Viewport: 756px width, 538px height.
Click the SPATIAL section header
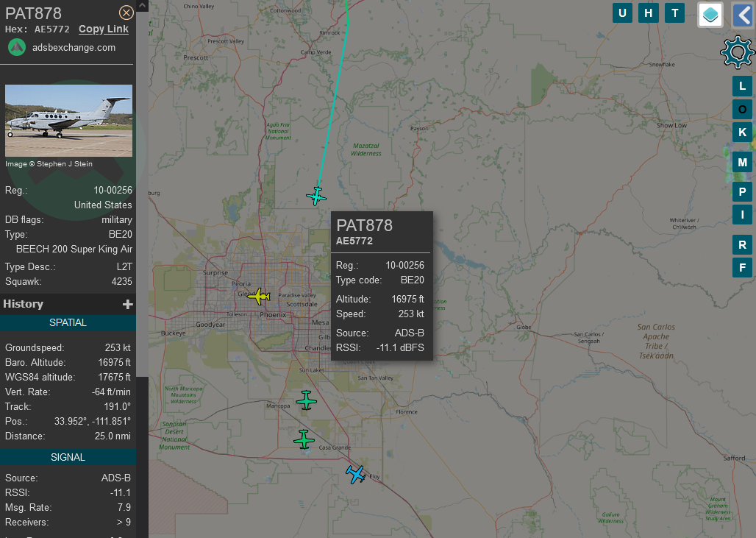click(x=68, y=323)
